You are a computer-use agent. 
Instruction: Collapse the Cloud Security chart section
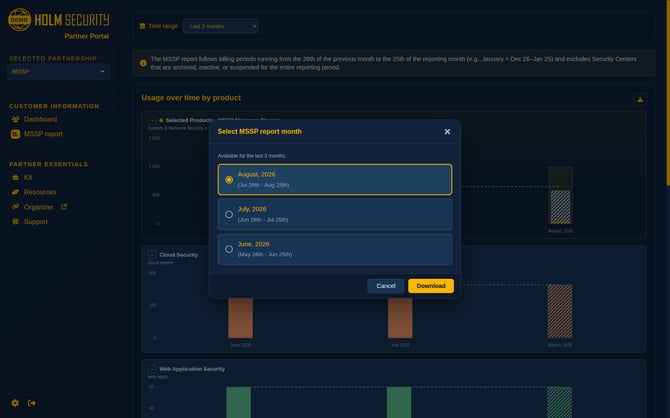click(152, 255)
